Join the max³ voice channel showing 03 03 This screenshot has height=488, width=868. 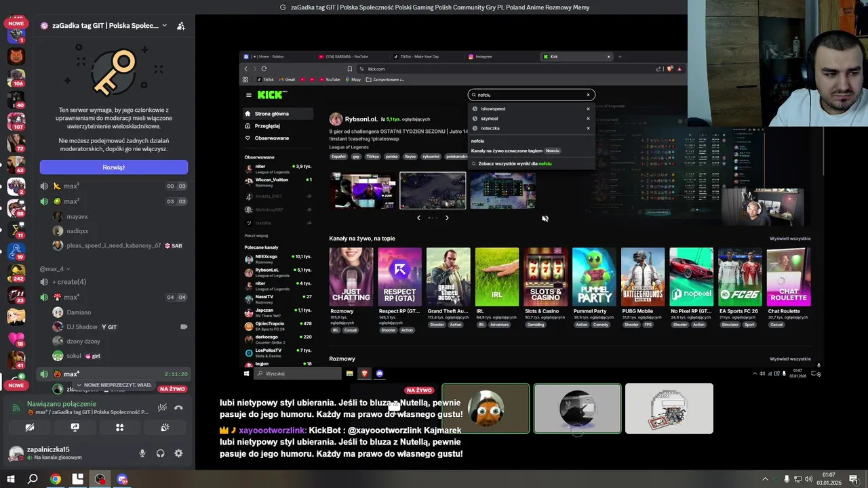pyautogui.click(x=113, y=201)
